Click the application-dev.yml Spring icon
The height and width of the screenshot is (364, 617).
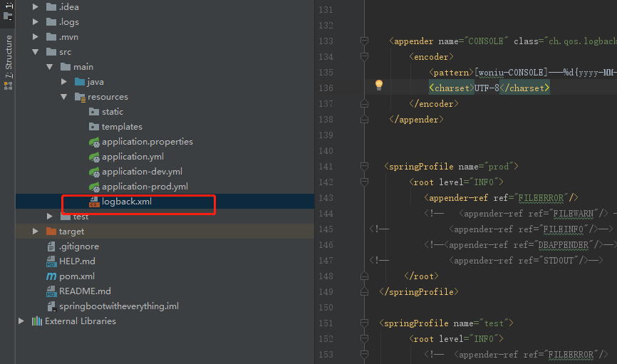click(94, 172)
